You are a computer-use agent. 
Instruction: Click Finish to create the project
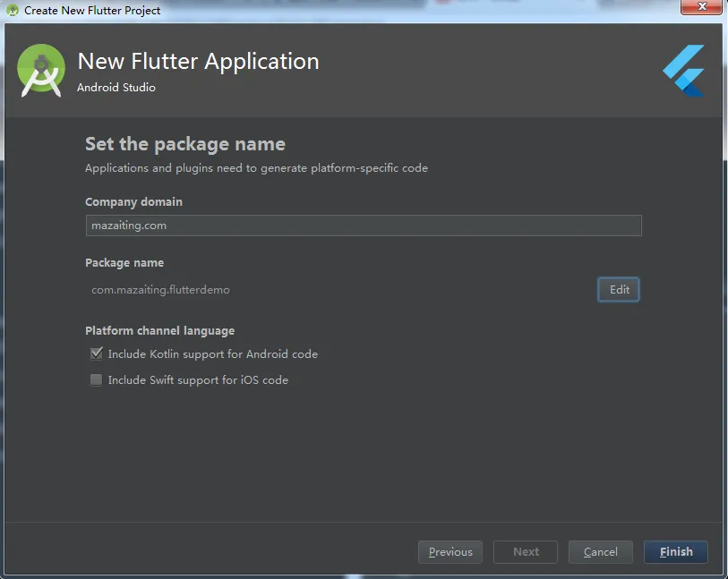(675, 551)
